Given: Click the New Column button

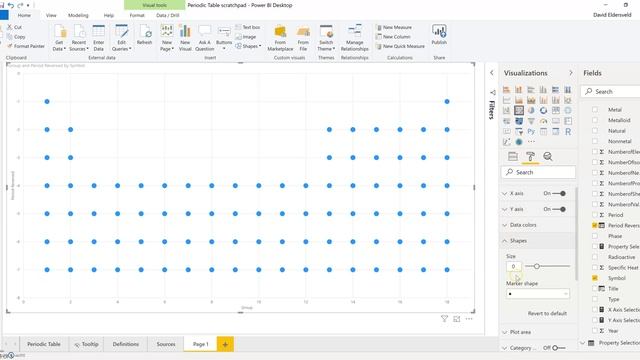Looking at the screenshot, I should click(x=393, y=37).
